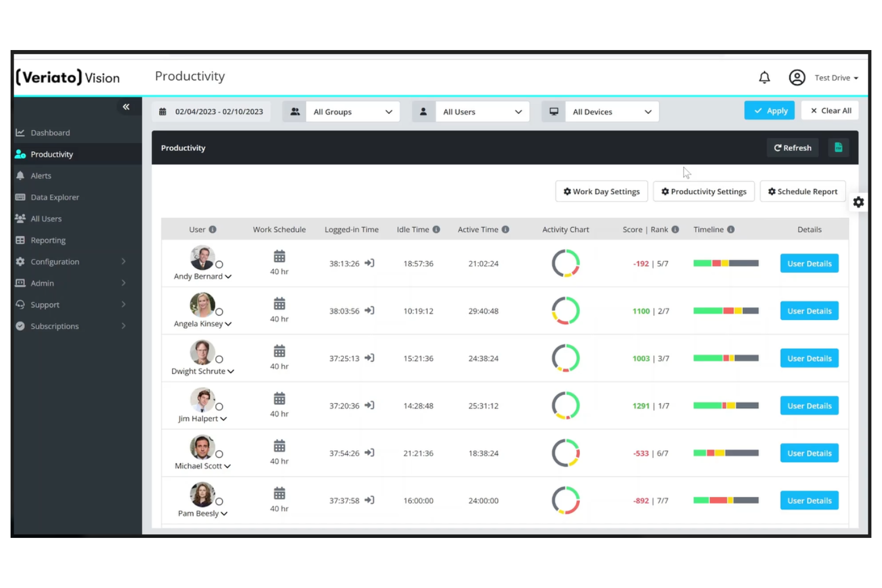Click the login icon beside 37:25:13
The width and height of the screenshot is (882, 588).
point(369,358)
